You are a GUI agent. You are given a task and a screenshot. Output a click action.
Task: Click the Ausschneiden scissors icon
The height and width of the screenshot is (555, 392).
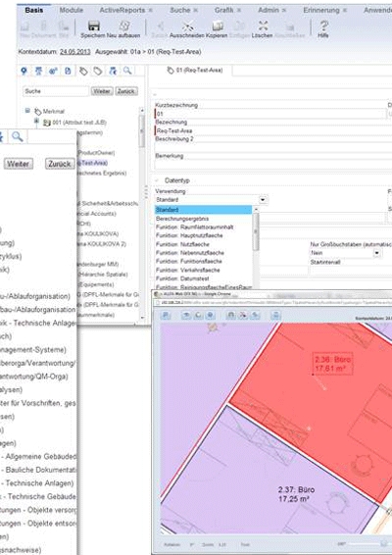(x=188, y=26)
